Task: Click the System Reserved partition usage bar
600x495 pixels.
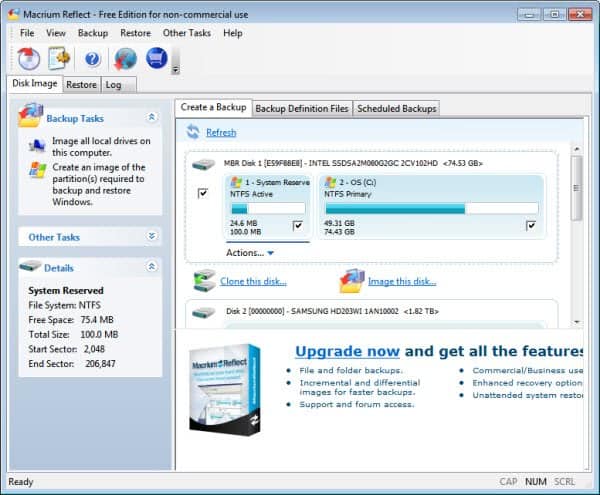Action: point(268,208)
